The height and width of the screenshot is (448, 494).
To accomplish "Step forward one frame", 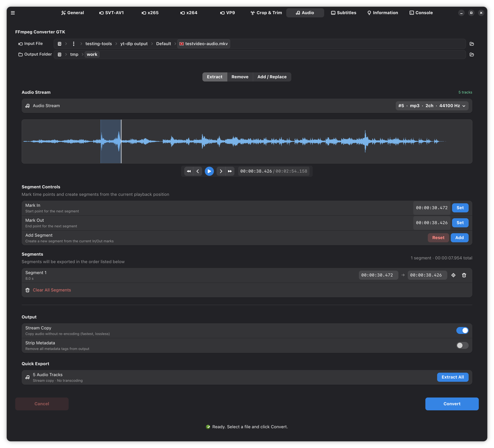I will pos(221,171).
